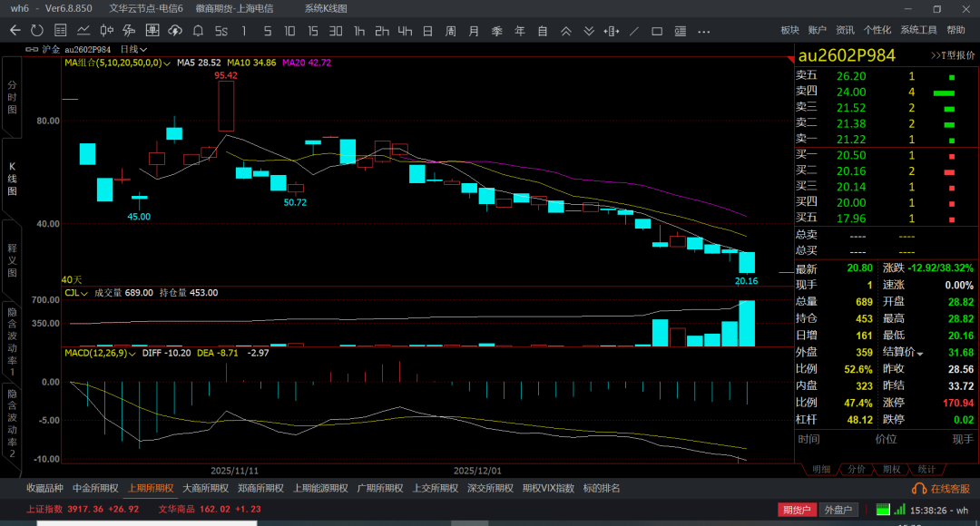Open the alert bell icon

pos(198,30)
